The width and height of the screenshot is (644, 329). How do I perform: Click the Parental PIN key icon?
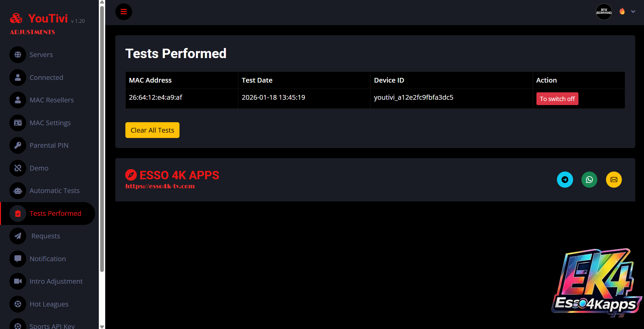point(18,145)
